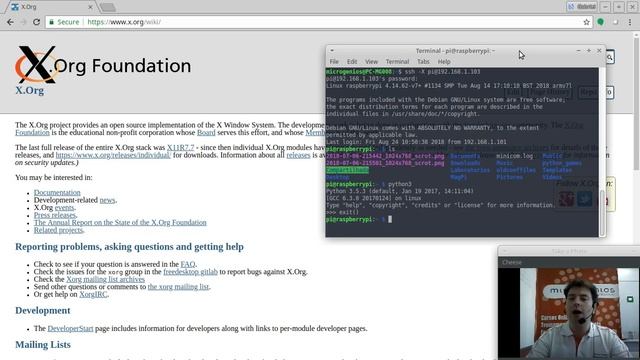
Task: Click the 'Mailing Lists' heading
Action: (x=43, y=345)
